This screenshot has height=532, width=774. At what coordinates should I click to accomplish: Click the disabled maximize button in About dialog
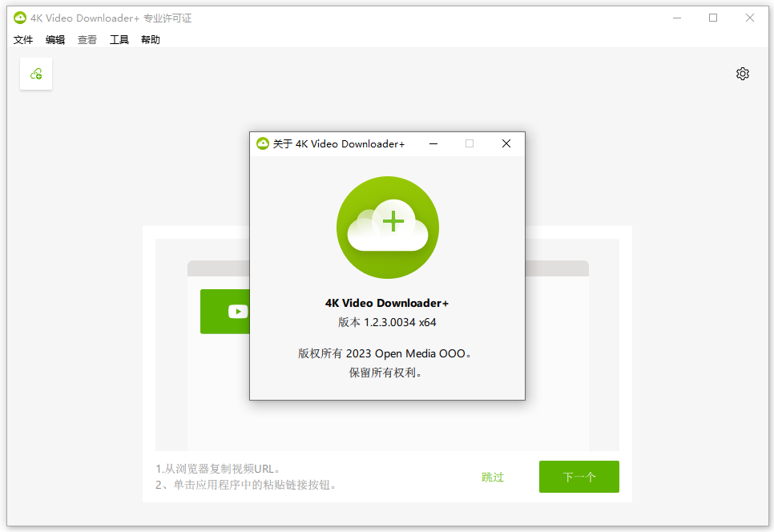point(470,143)
